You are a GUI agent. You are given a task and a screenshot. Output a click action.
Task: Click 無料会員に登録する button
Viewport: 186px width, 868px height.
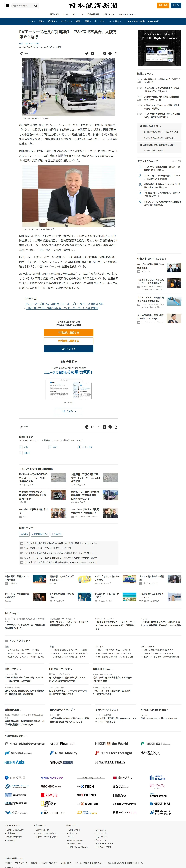[69, 341]
